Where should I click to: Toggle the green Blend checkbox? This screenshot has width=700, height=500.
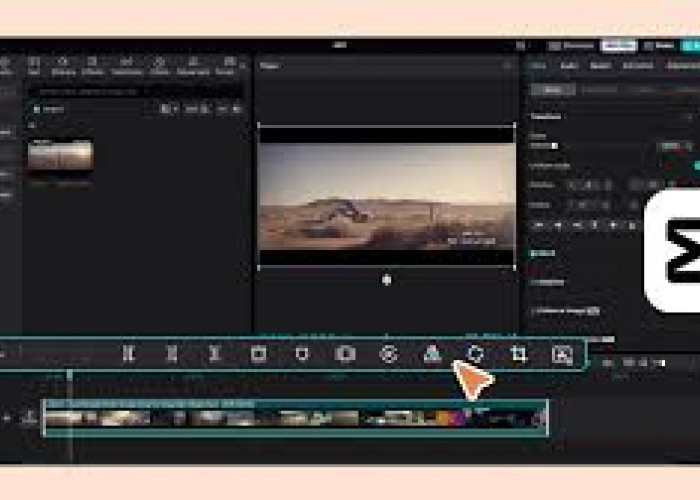tap(535, 254)
